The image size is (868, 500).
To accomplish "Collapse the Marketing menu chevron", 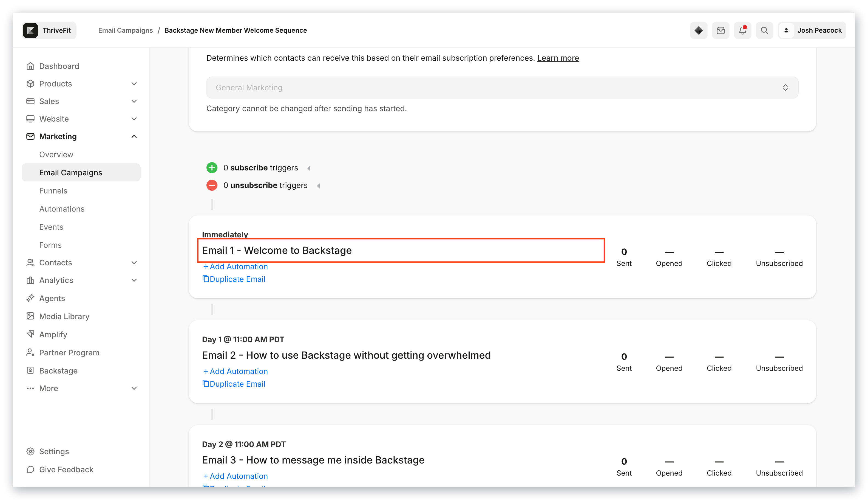I will click(x=134, y=136).
